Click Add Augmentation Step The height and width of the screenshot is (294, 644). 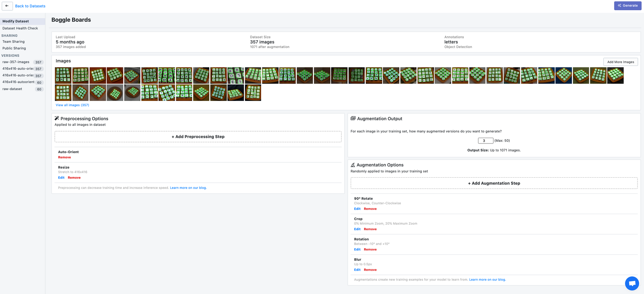click(494, 183)
